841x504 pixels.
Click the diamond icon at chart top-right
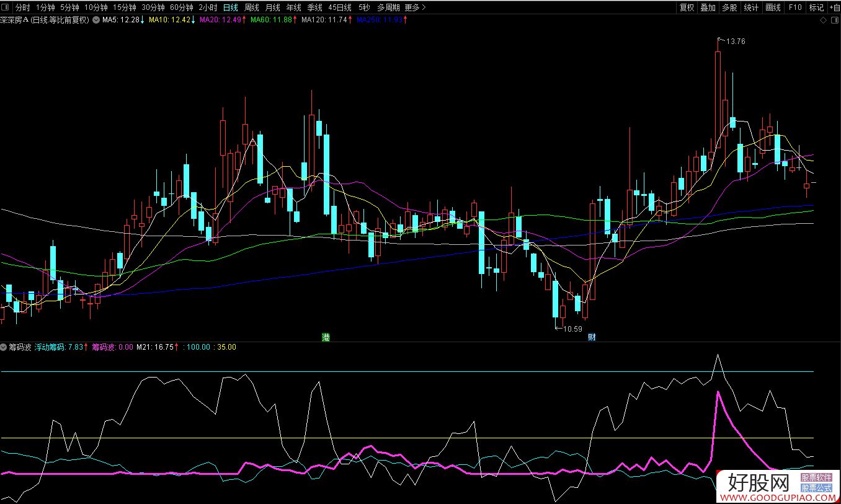pos(823,20)
